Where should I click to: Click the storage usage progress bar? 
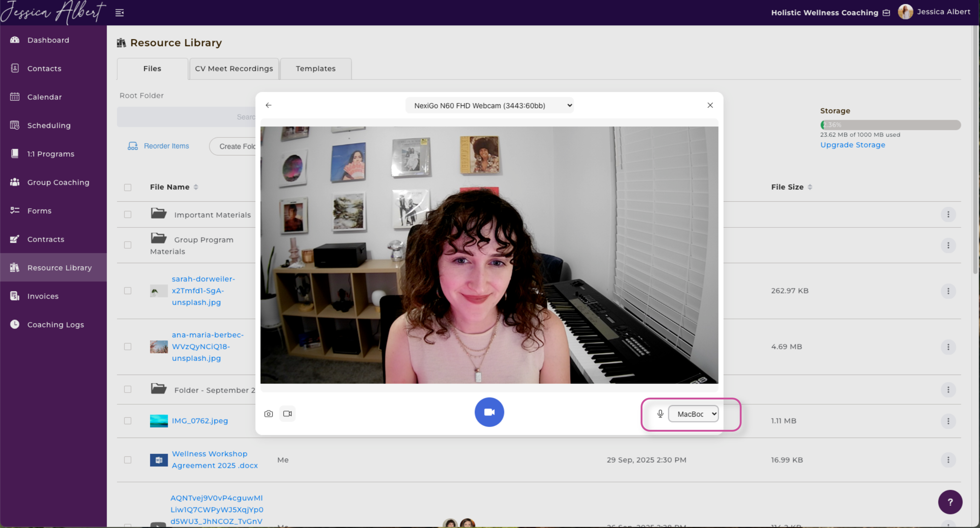click(x=890, y=125)
